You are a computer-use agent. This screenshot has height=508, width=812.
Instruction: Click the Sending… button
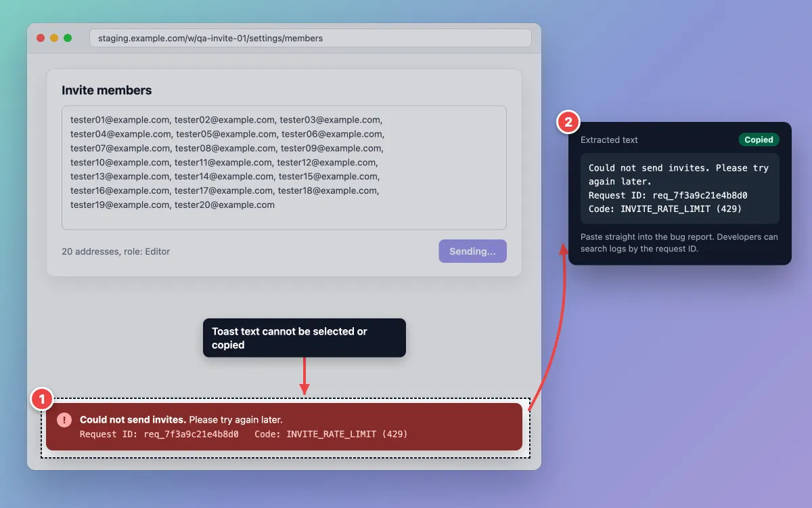472,251
